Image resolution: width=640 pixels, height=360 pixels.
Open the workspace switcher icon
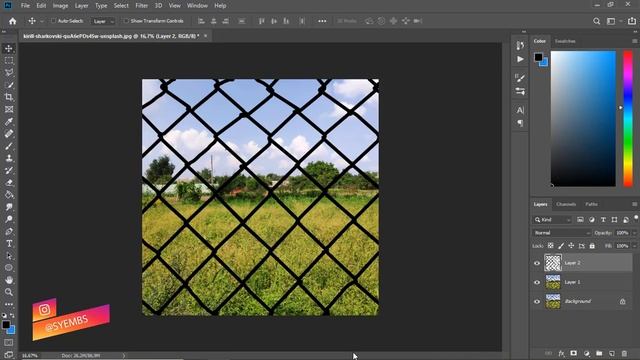[611, 21]
